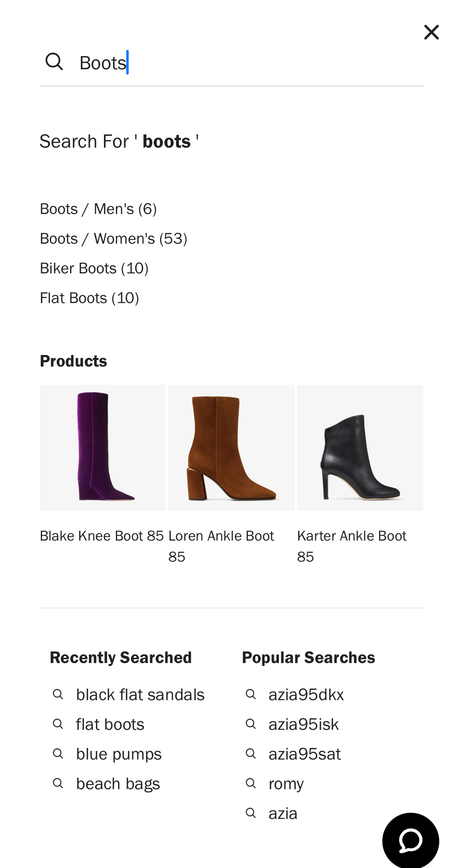464x868 pixels.
Task: Click the magnifier icon beside 'black flat sandals'
Action: (58, 694)
